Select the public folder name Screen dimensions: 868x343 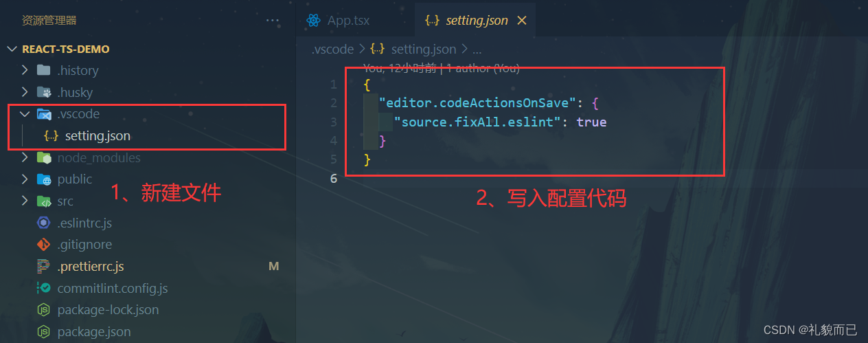tap(75, 179)
